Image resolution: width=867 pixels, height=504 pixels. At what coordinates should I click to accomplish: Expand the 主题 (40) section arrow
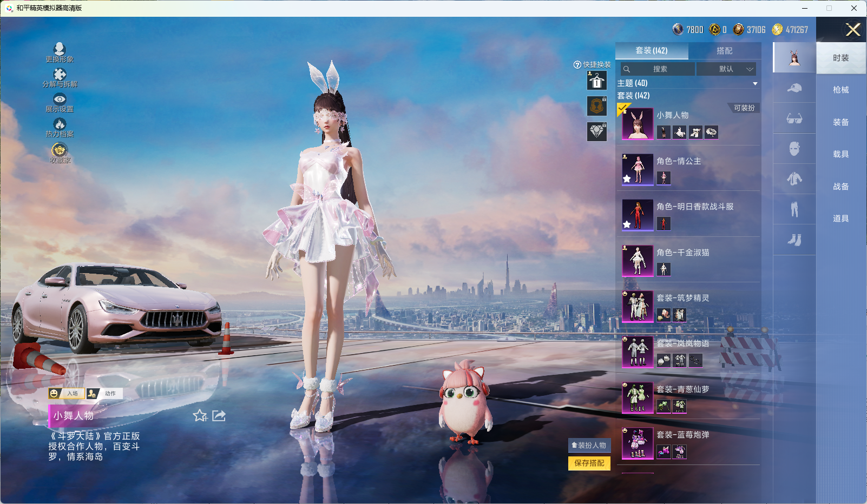pos(755,83)
